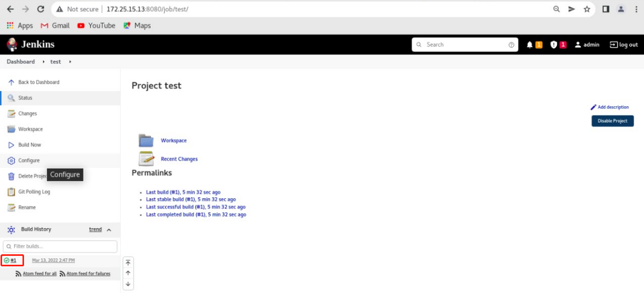Expand the test breadcrumb dropdown arrow
This screenshot has width=644, height=293.
pyautogui.click(x=70, y=62)
